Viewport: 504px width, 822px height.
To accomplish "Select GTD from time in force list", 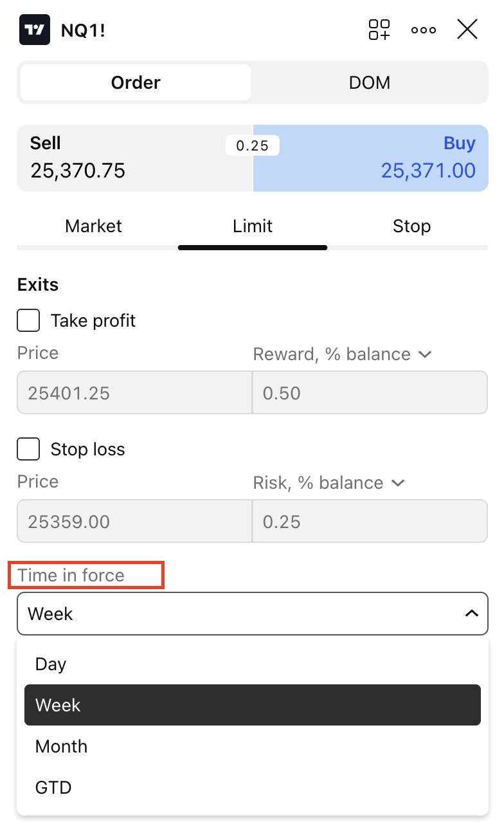I will [53, 787].
